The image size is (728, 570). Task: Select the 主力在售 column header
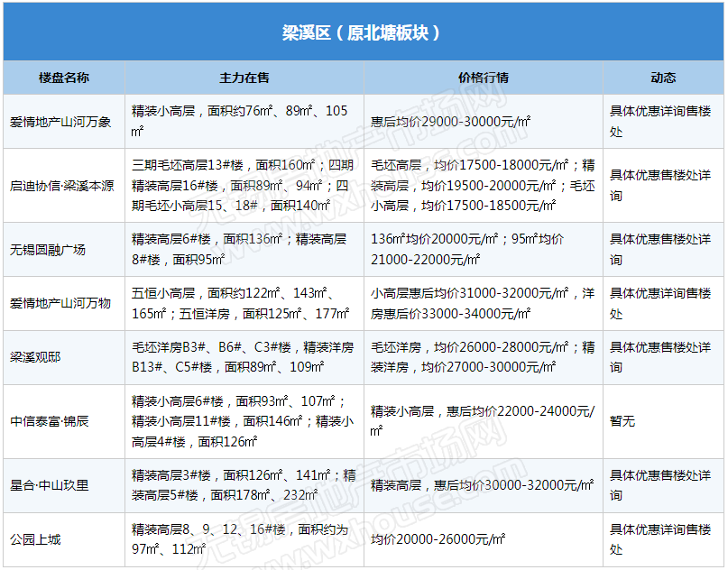(244, 78)
